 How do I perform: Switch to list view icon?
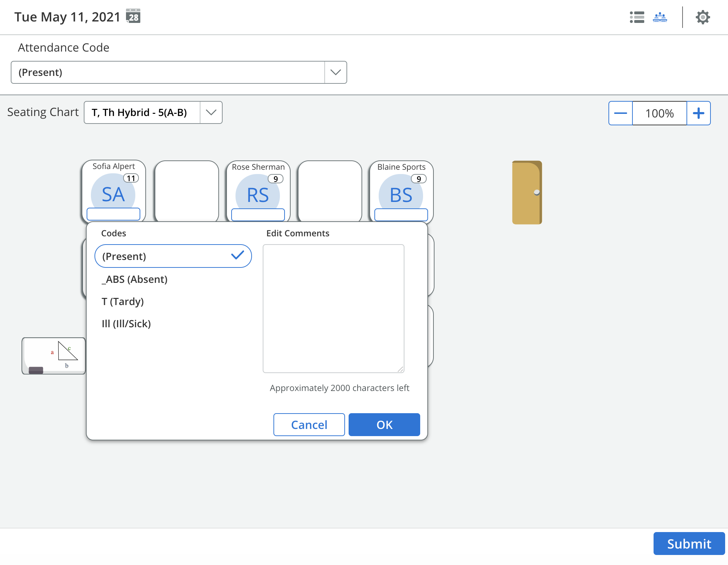[637, 17]
